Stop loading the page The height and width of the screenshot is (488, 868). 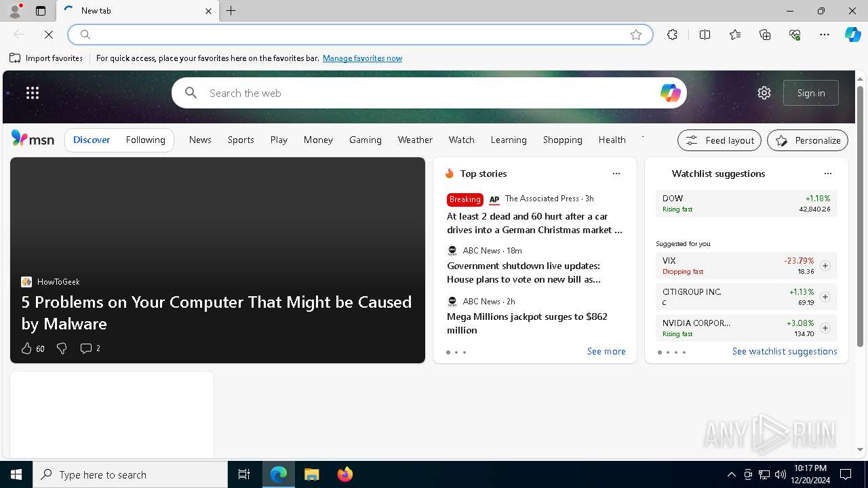click(x=49, y=35)
